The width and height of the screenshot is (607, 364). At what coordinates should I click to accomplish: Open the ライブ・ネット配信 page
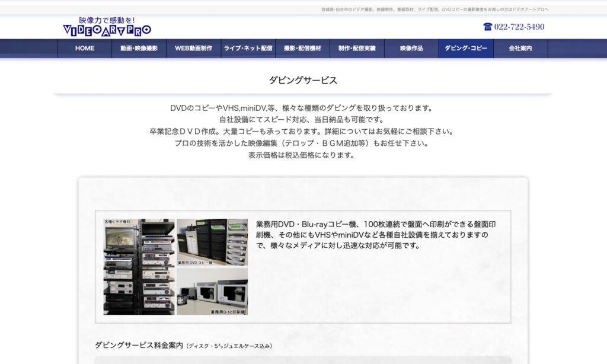[248, 49]
